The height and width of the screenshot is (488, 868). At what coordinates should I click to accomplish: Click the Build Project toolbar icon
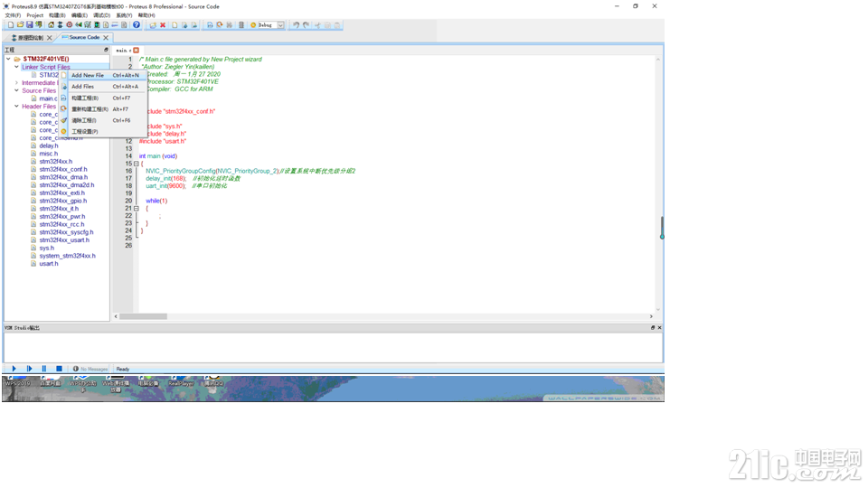pyautogui.click(x=210, y=25)
